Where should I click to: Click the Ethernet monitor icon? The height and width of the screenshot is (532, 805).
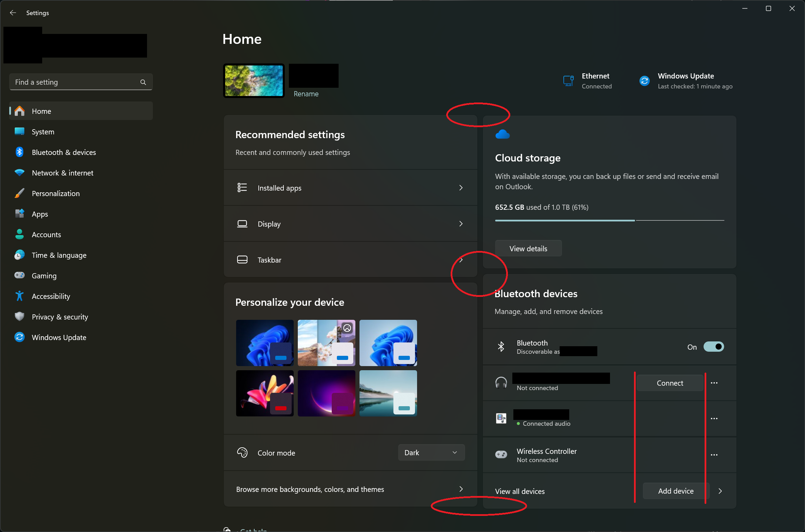[568, 81]
